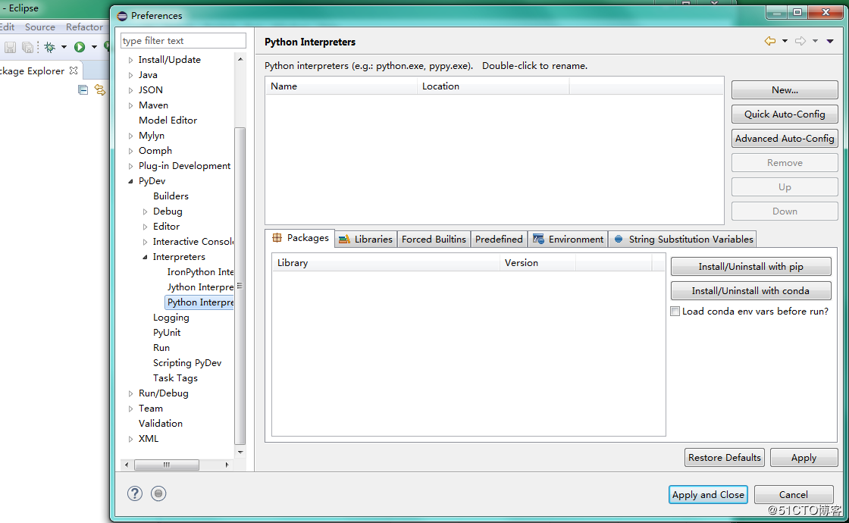Click the Restore Defaults button

724,457
